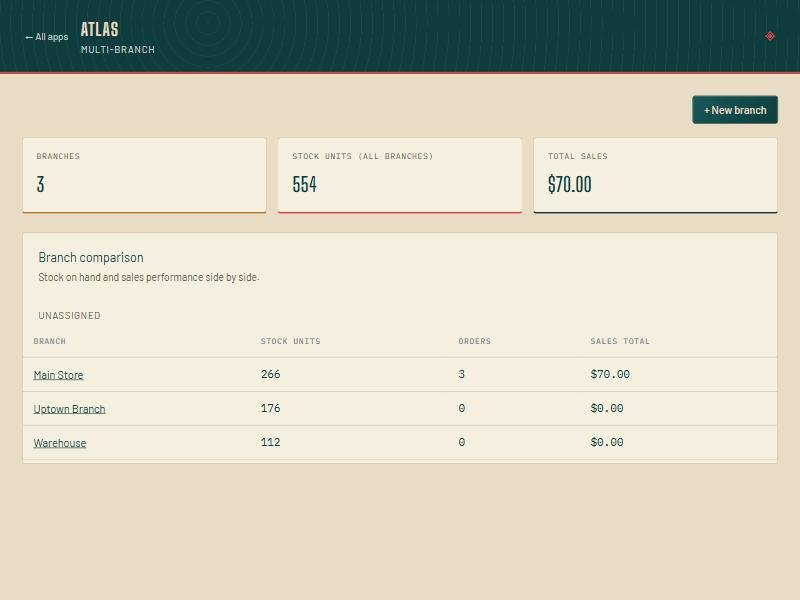
Task: Open the Uptown Branch link
Action: 69,409
